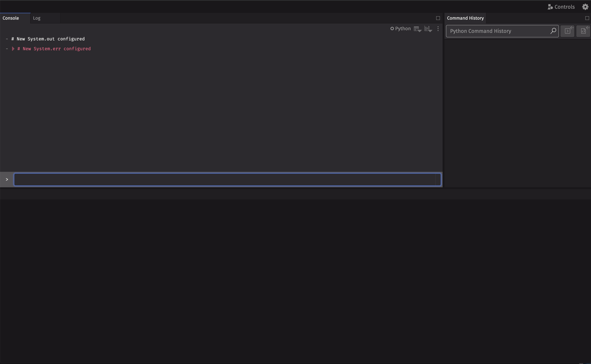Image resolution: width=591 pixels, height=364 pixels.
Task: Click the Python session label
Action: click(x=403, y=28)
